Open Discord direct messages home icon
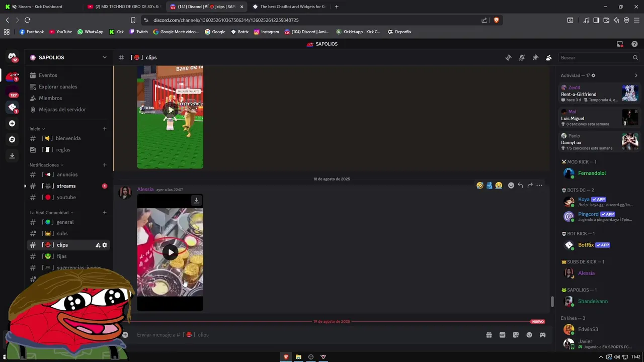Screen dimensions: 644x362 pos(12,57)
